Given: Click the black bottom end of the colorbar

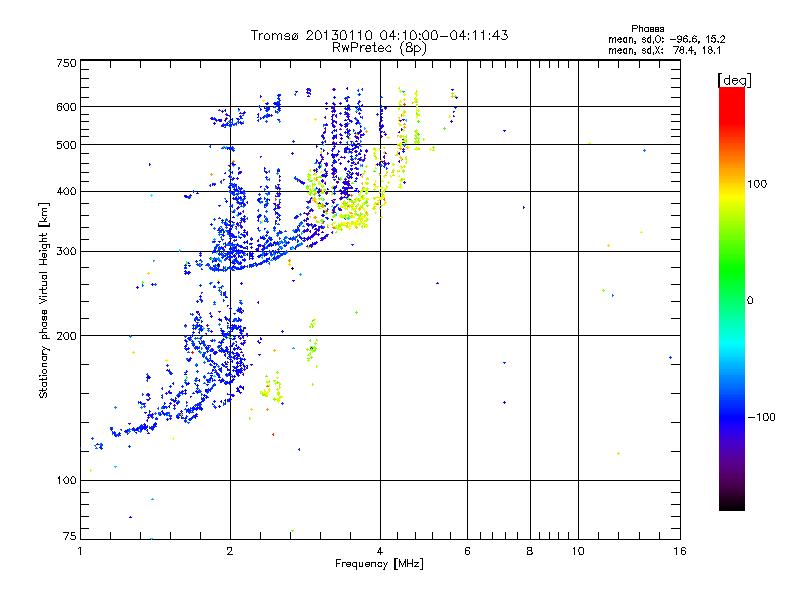Looking at the screenshot, I should click(x=732, y=505).
